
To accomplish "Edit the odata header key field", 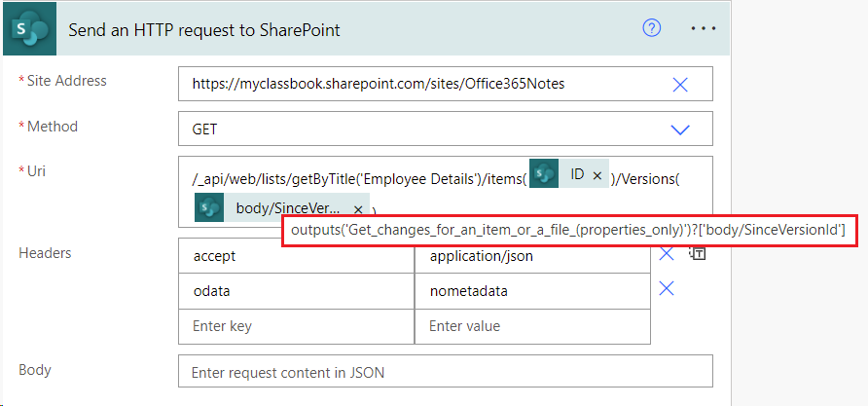I will (x=296, y=291).
